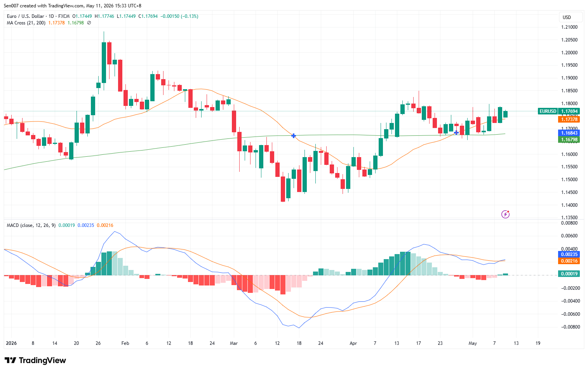Click the blue cross marker near March 18

pyautogui.click(x=294, y=136)
